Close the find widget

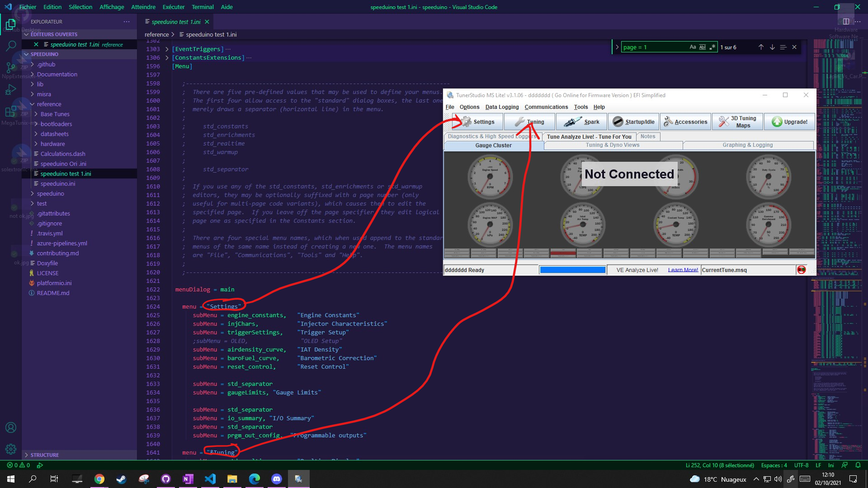coord(794,47)
